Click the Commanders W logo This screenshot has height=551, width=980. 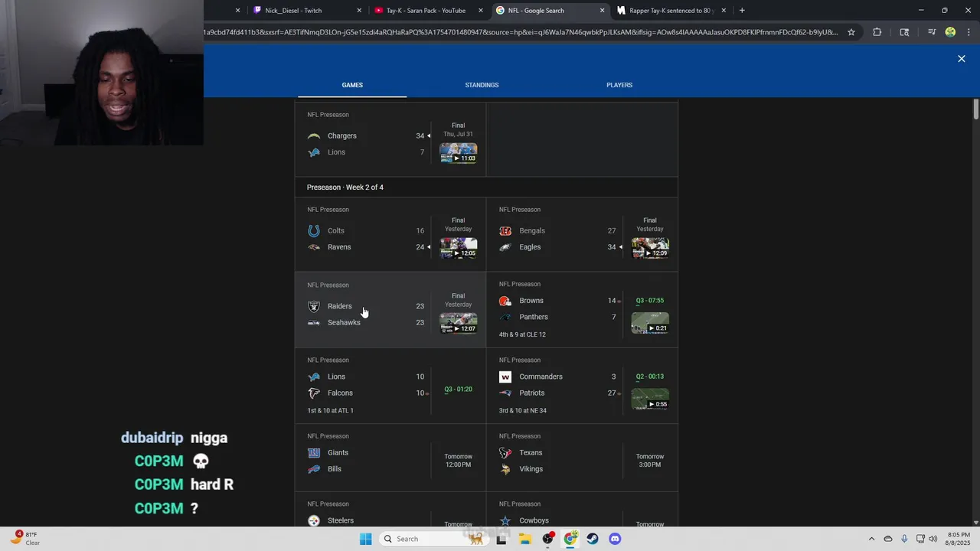click(505, 377)
